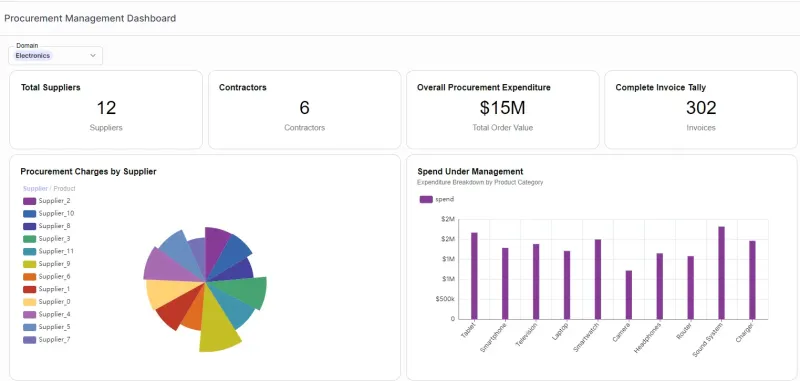
Task: Click the Supplier_10 legend color swatch
Action: (30, 214)
